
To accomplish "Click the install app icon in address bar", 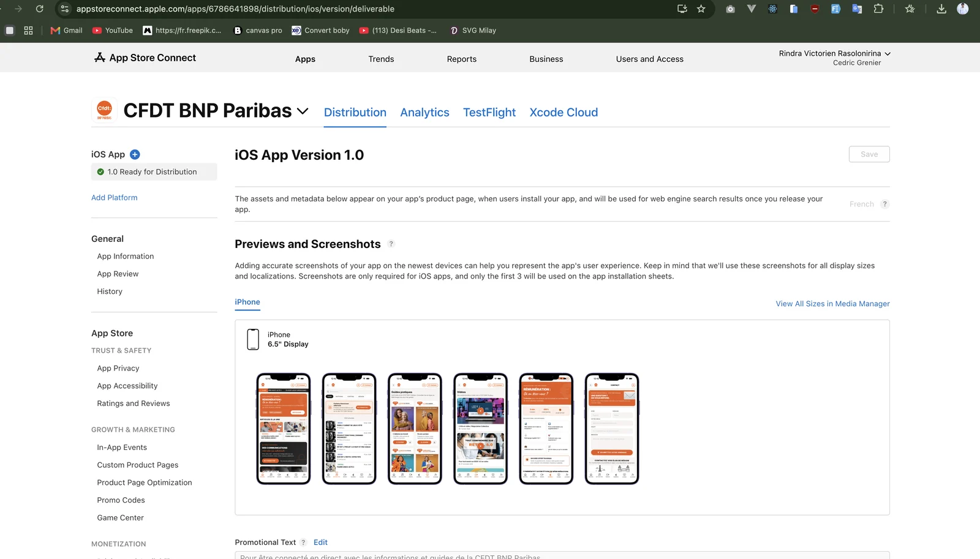I will point(682,9).
